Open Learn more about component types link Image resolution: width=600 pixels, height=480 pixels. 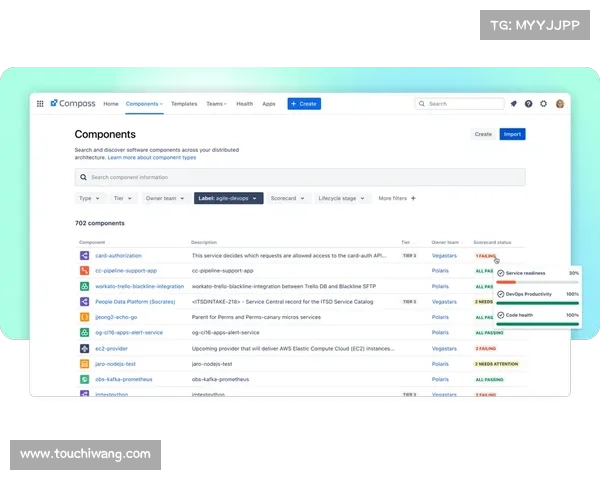152,157
